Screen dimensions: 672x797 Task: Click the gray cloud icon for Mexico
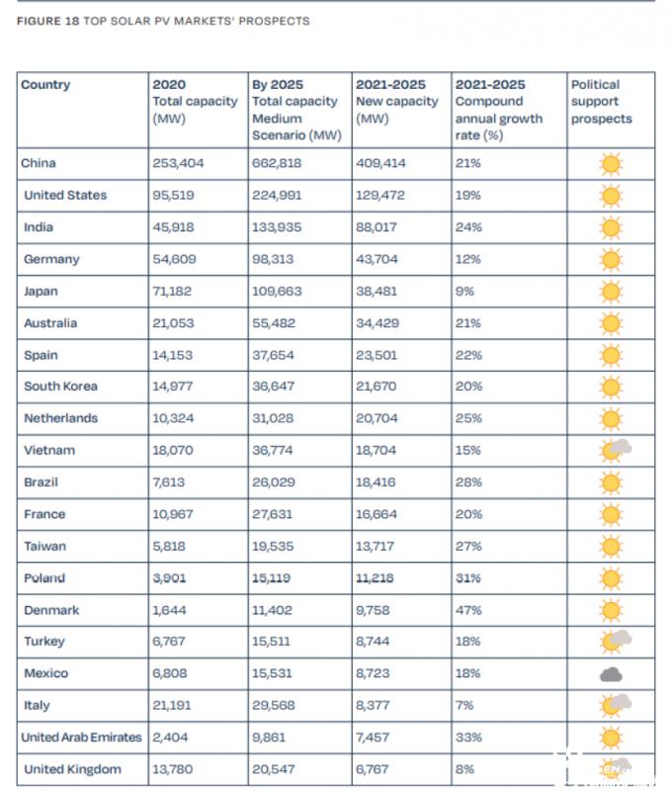click(x=611, y=674)
